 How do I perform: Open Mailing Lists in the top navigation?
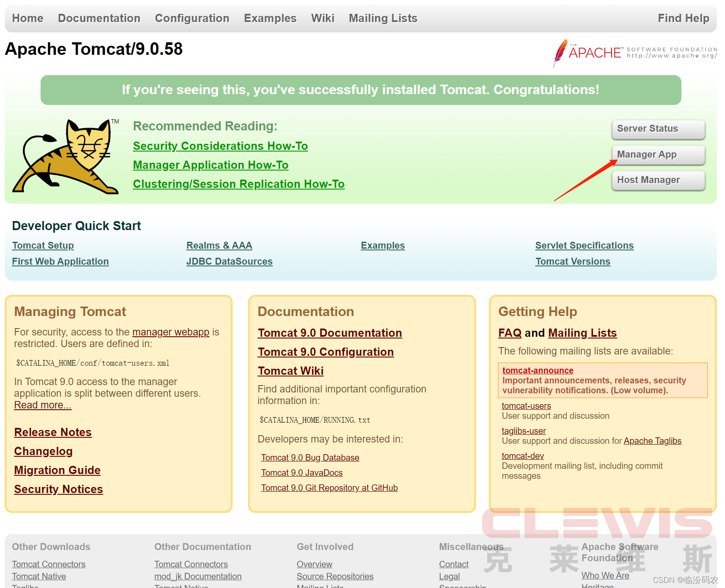383,18
